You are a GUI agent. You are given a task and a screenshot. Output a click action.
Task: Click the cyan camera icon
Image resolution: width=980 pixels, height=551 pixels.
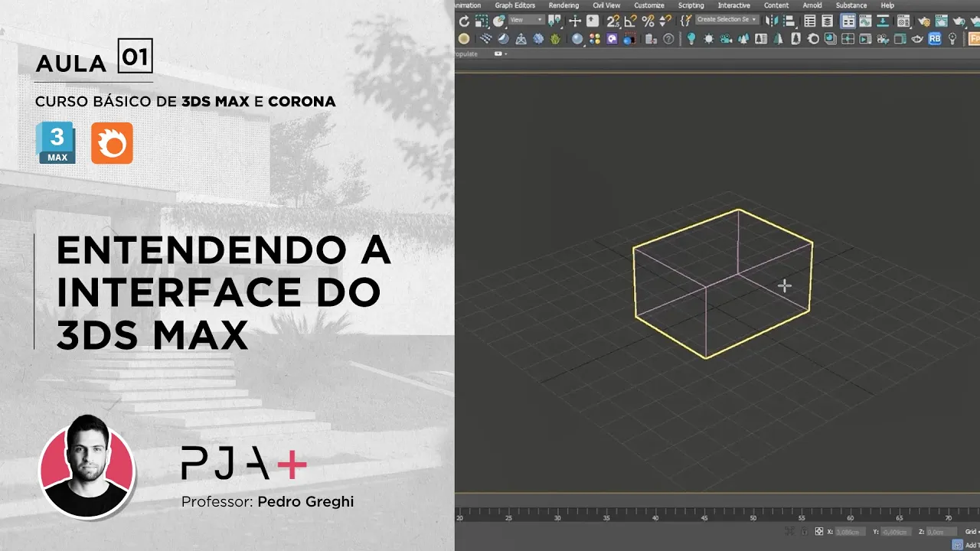[726, 38]
